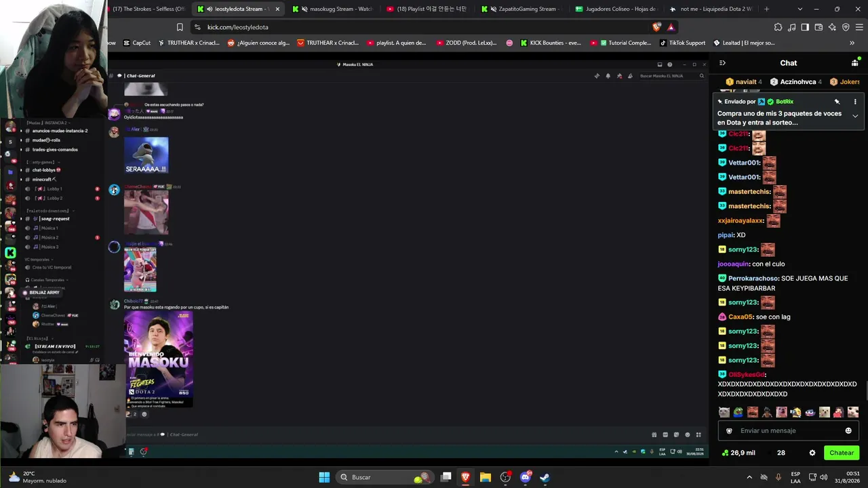Open SERAAAAA shark image in Discord chat

pos(146,155)
